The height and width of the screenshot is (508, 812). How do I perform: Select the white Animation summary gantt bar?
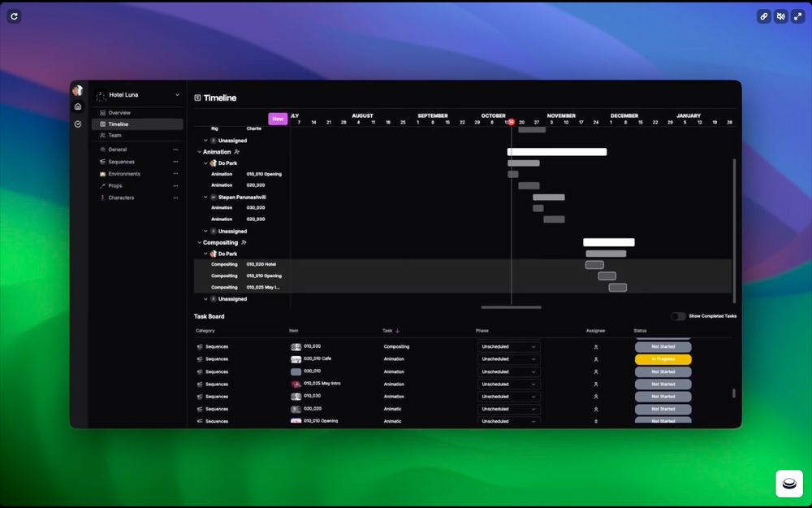tap(557, 152)
